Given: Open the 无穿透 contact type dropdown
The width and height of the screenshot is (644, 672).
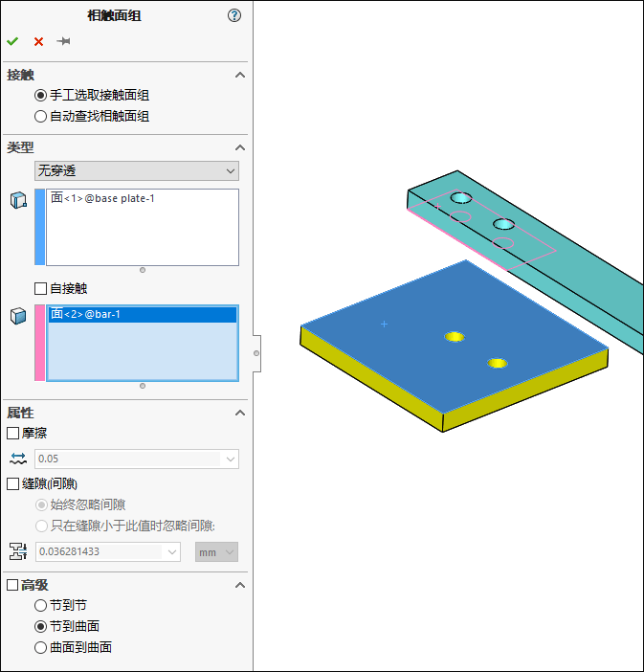Looking at the screenshot, I should tap(137, 171).
